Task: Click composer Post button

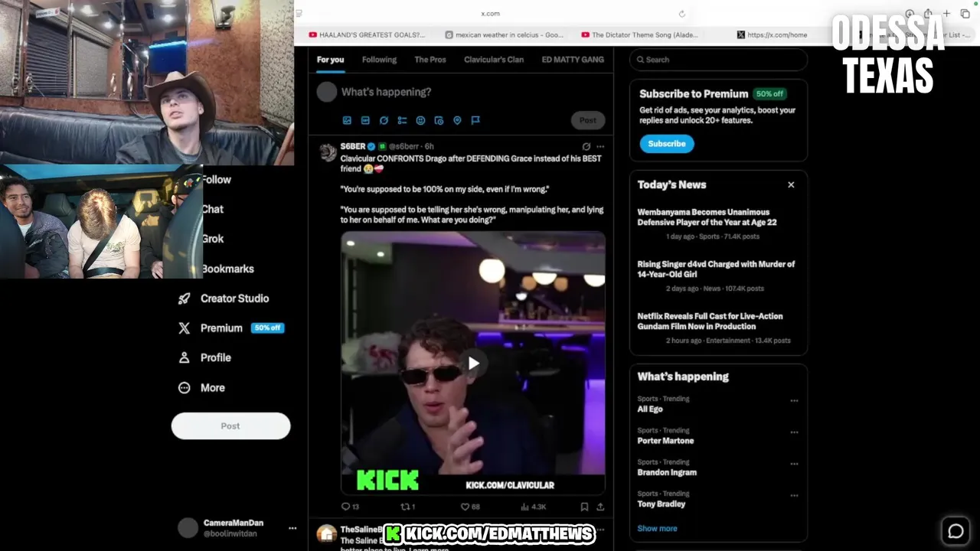Action: pyautogui.click(x=588, y=120)
